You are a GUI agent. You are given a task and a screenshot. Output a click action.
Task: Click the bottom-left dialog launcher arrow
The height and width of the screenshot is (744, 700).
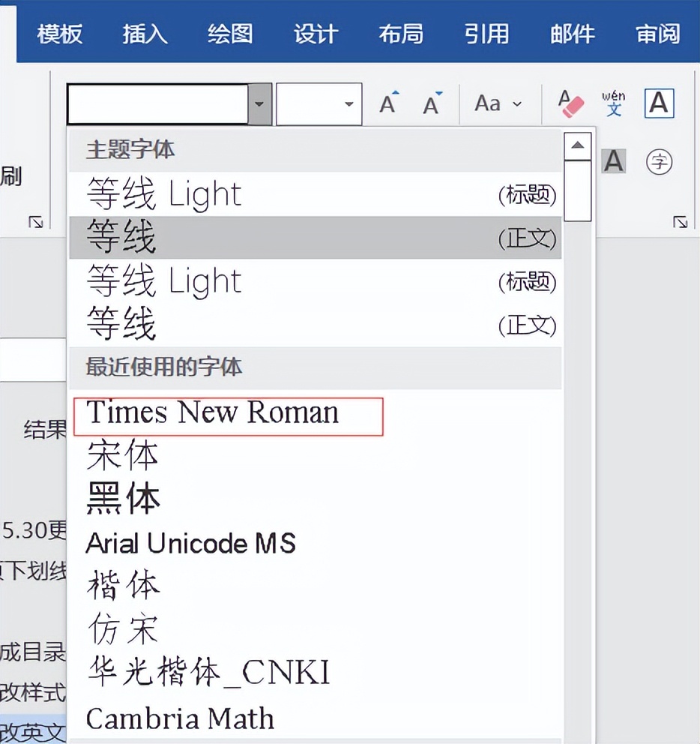tap(36, 222)
